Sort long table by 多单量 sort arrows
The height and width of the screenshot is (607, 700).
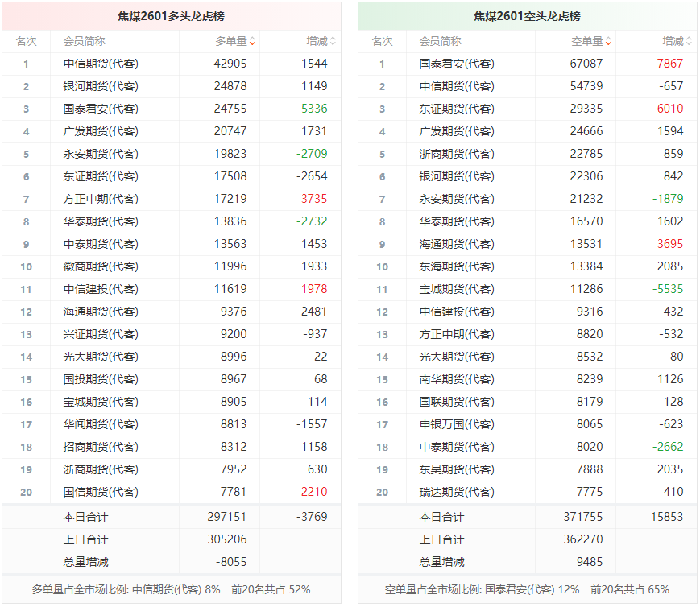[x=252, y=42]
